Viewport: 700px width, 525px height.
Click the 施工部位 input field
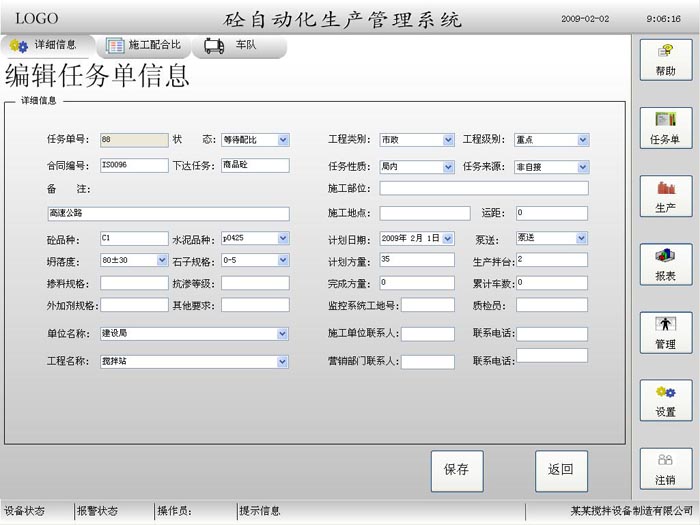[484, 188]
